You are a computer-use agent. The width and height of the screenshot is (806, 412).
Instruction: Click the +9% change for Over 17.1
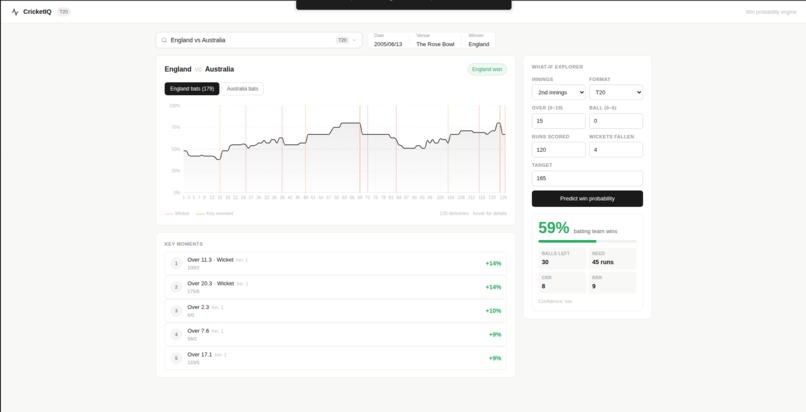click(x=495, y=358)
